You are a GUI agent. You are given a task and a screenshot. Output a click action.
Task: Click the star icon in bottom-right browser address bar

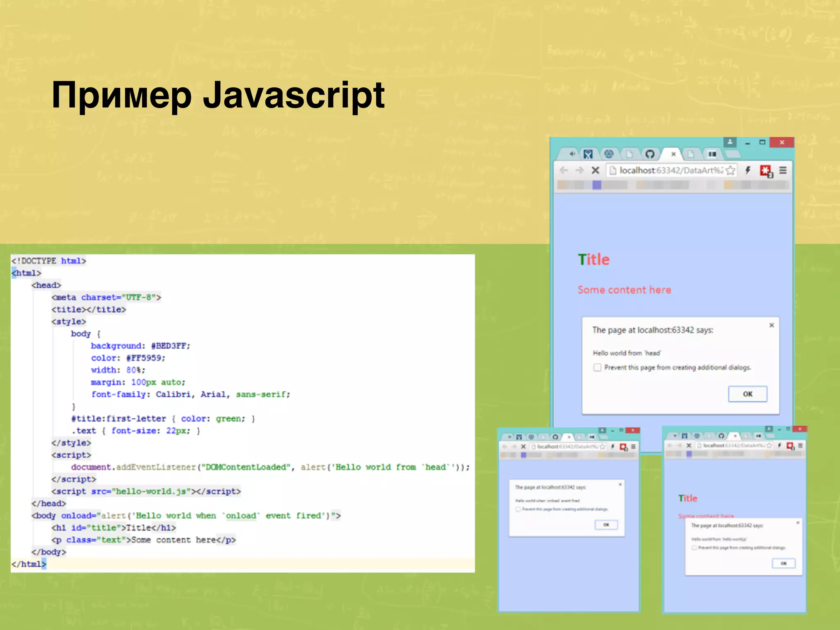769,445
